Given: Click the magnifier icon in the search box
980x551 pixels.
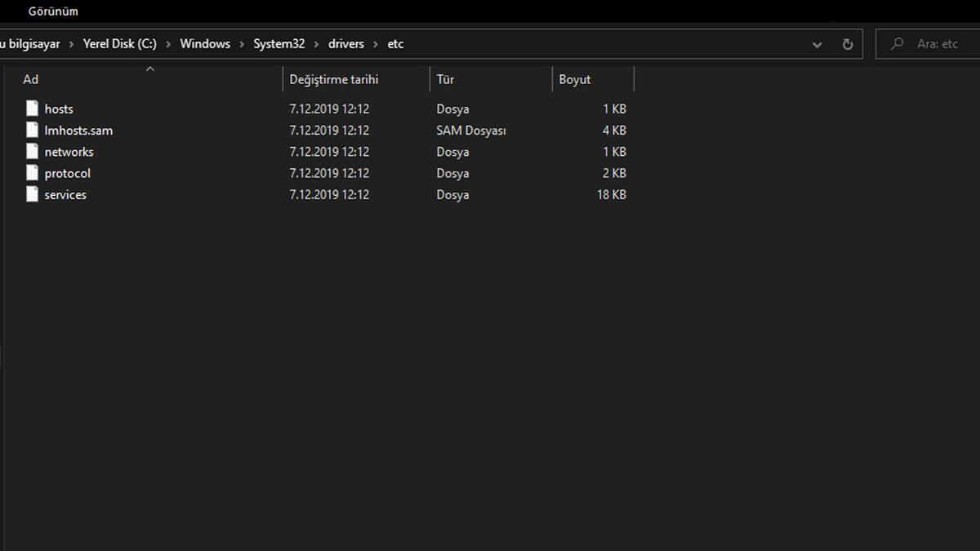Looking at the screenshot, I should [x=898, y=44].
